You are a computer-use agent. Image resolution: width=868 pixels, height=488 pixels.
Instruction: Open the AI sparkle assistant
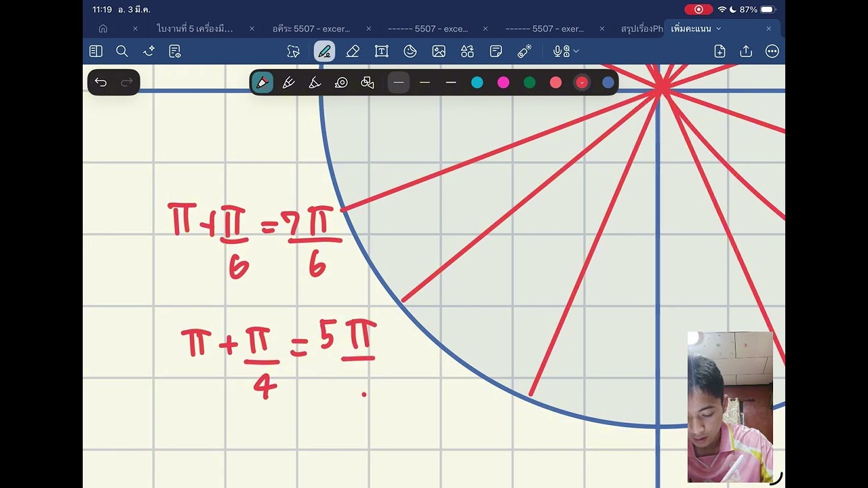click(x=149, y=52)
